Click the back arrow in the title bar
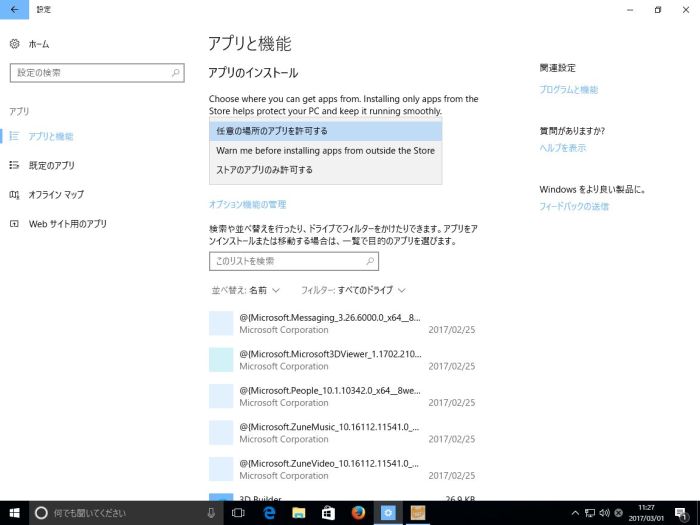 click(x=14, y=9)
